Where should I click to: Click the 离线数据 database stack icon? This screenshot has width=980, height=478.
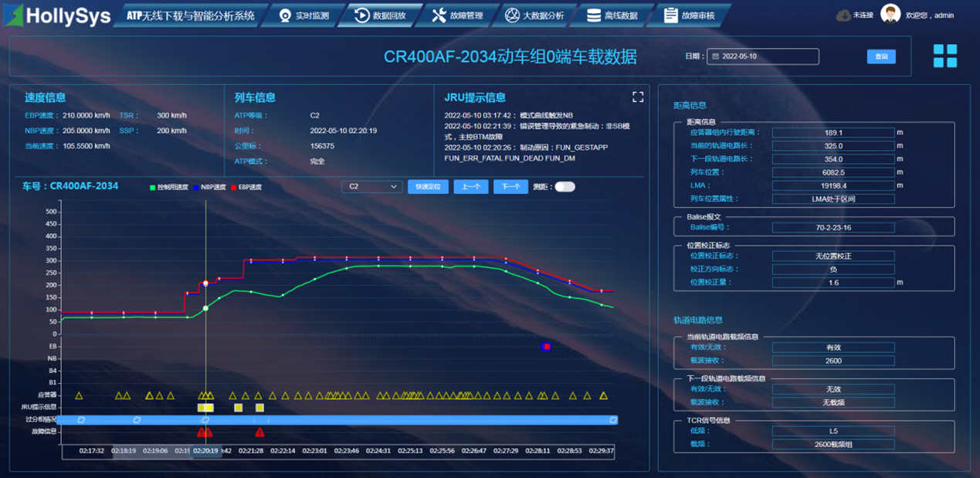coord(594,15)
